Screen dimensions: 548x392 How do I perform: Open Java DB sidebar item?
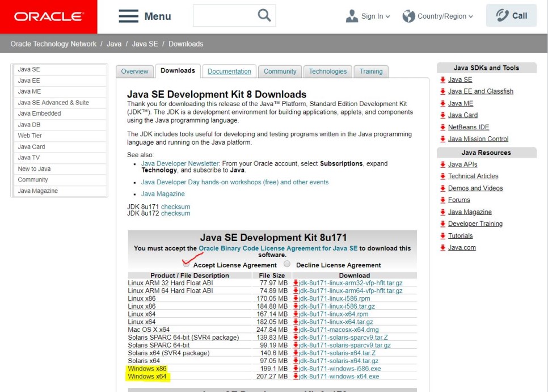[60, 125]
